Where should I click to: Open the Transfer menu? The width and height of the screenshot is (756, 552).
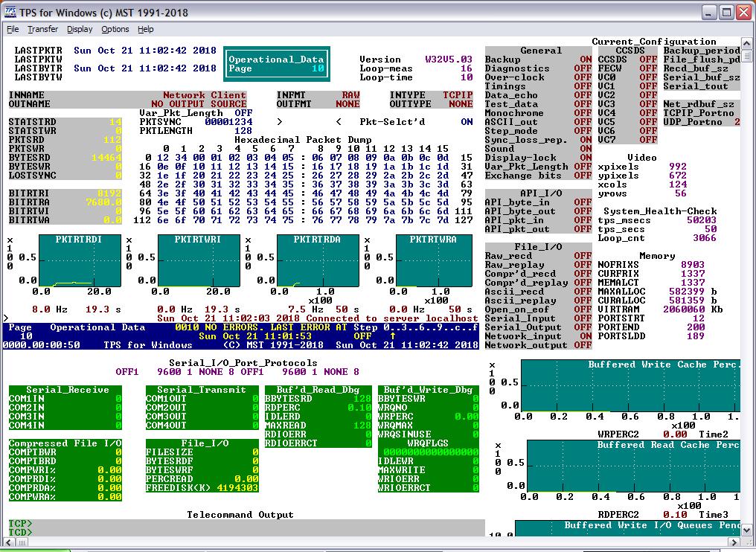[x=42, y=29]
